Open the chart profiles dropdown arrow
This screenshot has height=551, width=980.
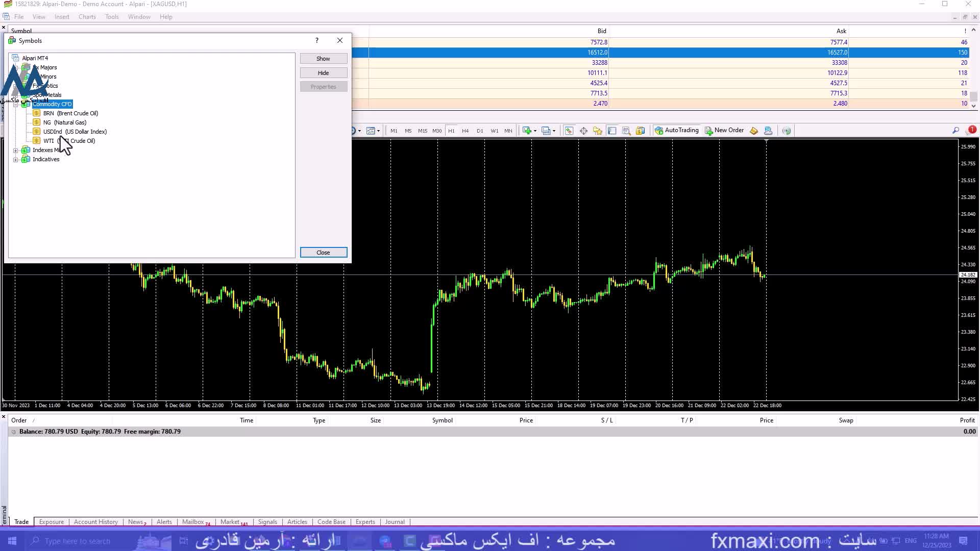(x=554, y=131)
